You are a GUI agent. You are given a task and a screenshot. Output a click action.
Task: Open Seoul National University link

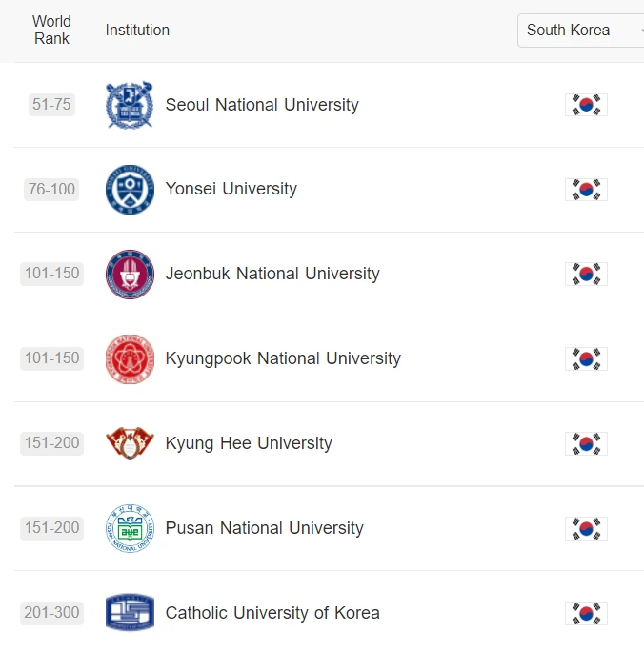[262, 105]
